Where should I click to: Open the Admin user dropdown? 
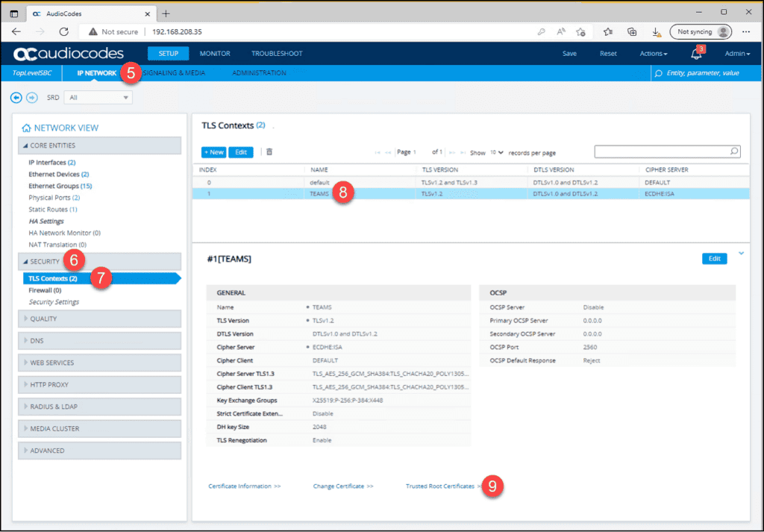point(737,54)
